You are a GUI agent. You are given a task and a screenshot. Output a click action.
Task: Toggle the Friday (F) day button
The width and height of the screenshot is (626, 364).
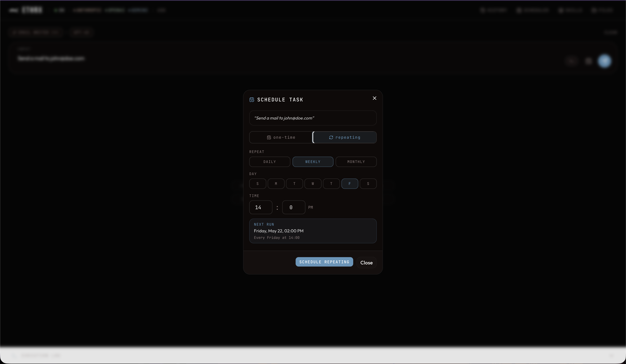click(350, 184)
